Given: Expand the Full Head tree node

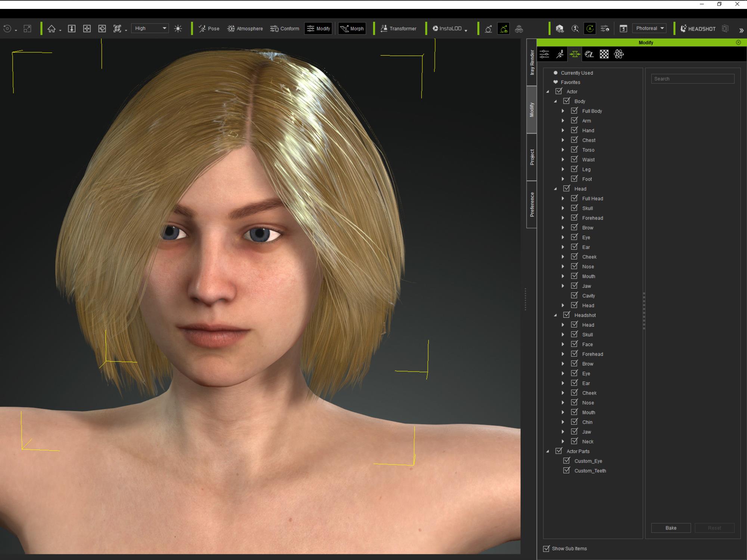Looking at the screenshot, I should (x=563, y=198).
